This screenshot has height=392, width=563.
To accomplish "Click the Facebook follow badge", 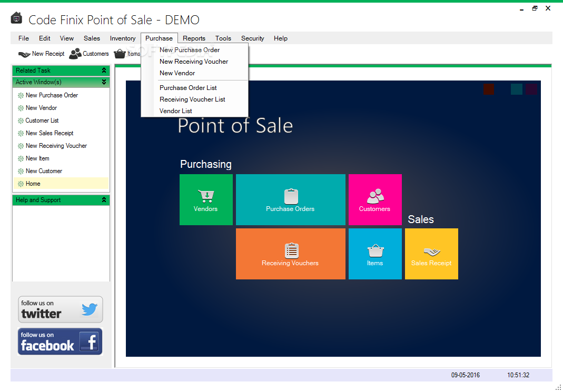I will click(x=61, y=341).
